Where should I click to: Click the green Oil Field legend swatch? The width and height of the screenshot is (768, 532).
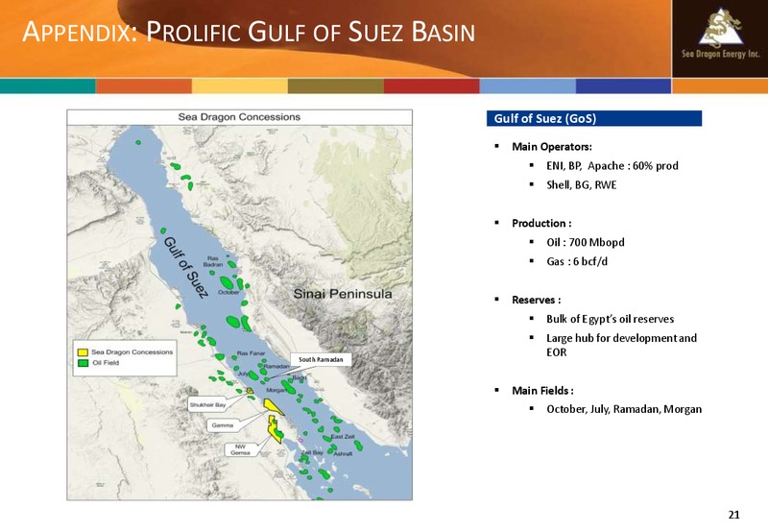[83, 363]
